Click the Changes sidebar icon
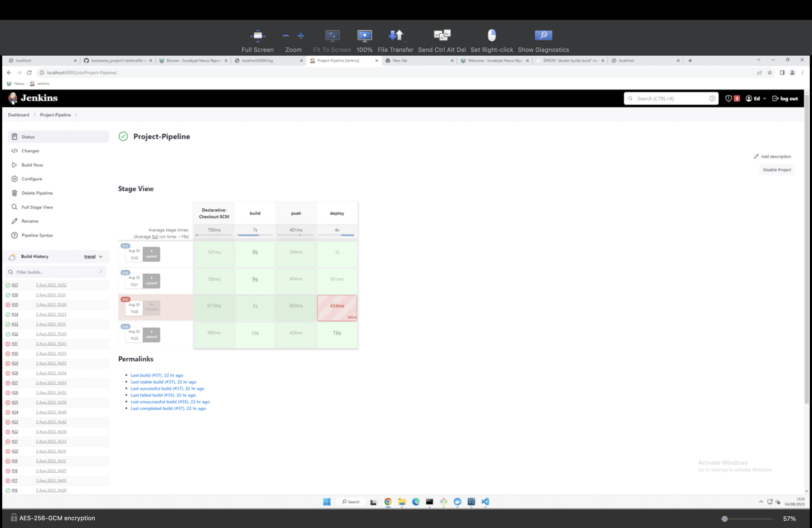 (14, 151)
